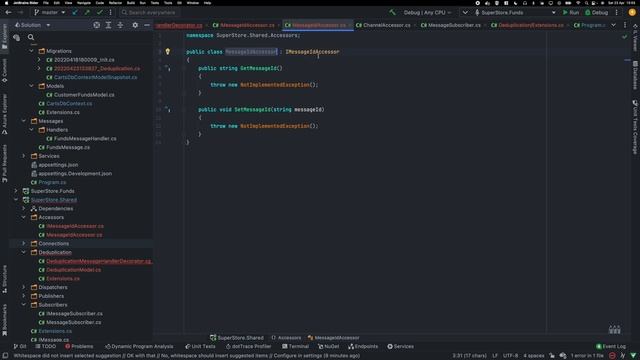Expand the Services folder

pos(24,156)
